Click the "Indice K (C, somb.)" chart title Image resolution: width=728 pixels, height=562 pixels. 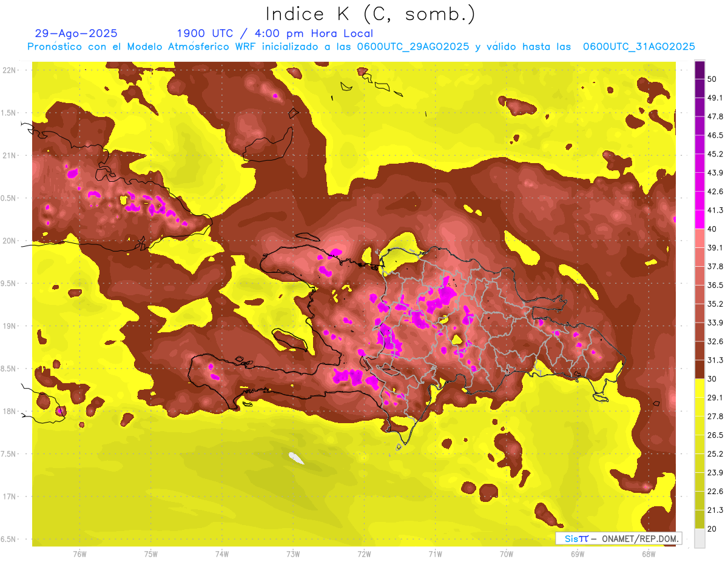(370, 14)
